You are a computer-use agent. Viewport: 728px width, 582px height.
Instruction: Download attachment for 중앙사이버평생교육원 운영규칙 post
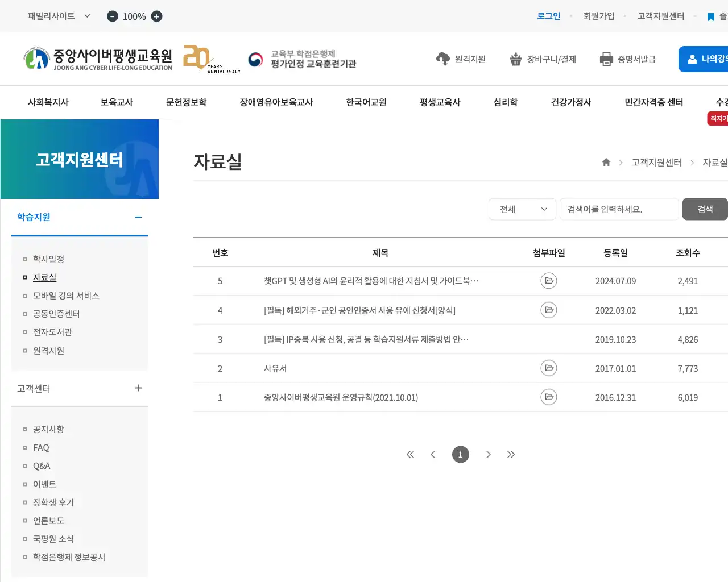click(x=548, y=397)
